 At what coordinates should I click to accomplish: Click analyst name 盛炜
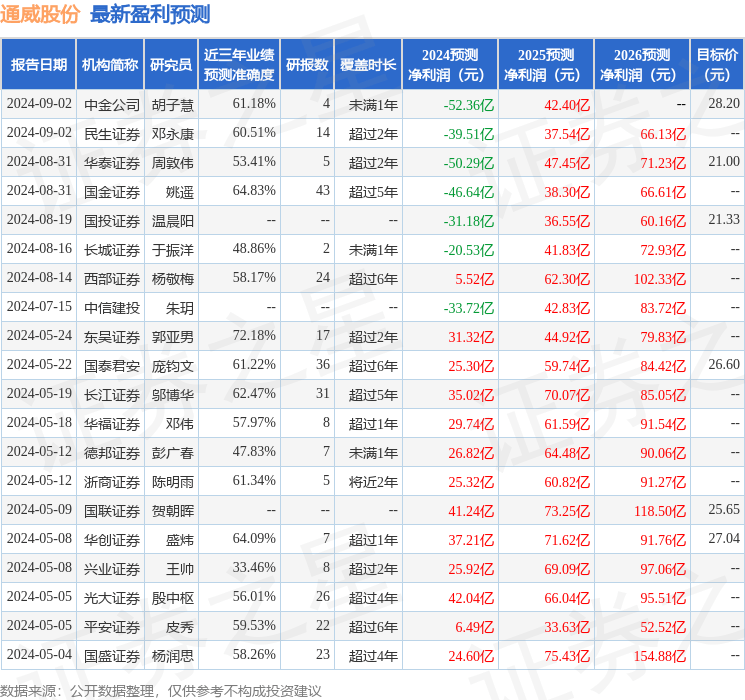click(180, 539)
